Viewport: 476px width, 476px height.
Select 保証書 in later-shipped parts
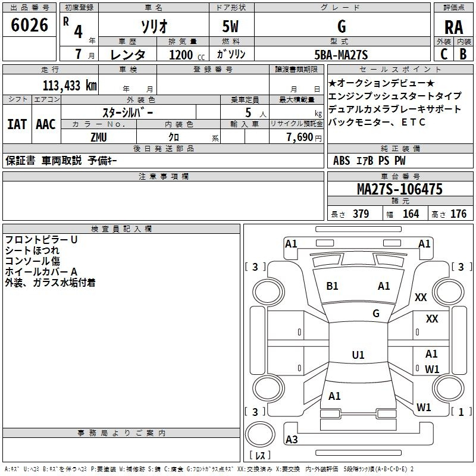click(x=20, y=160)
